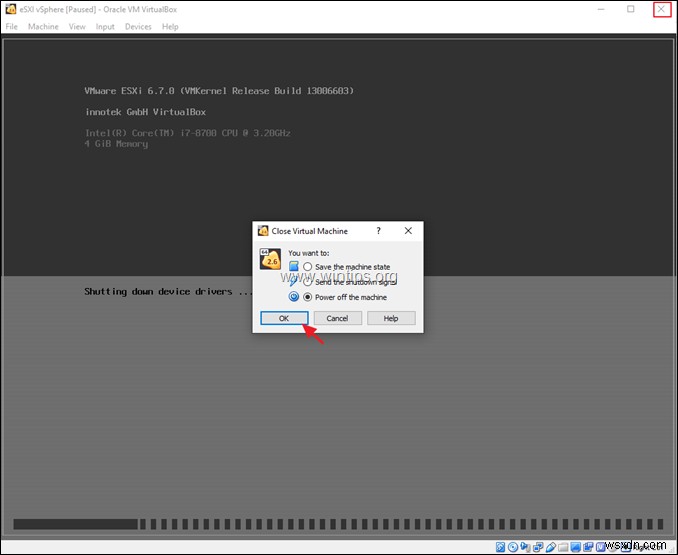Click the blue power off icon
This screenshot has width=678, height=555.
pos(294,297)
